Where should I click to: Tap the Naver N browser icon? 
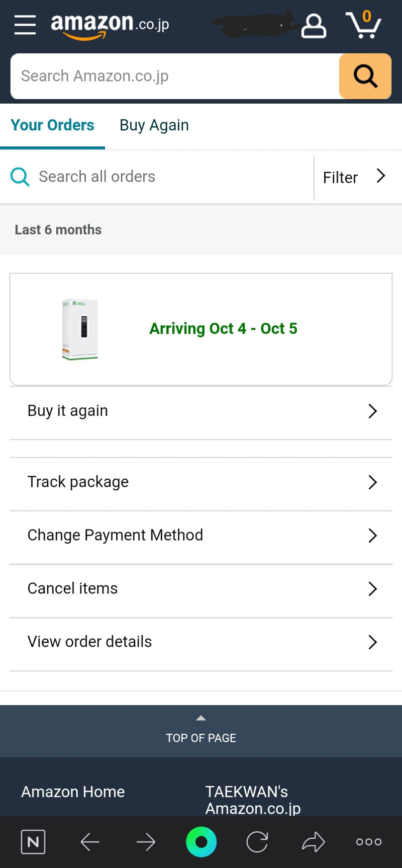[33, 842]
